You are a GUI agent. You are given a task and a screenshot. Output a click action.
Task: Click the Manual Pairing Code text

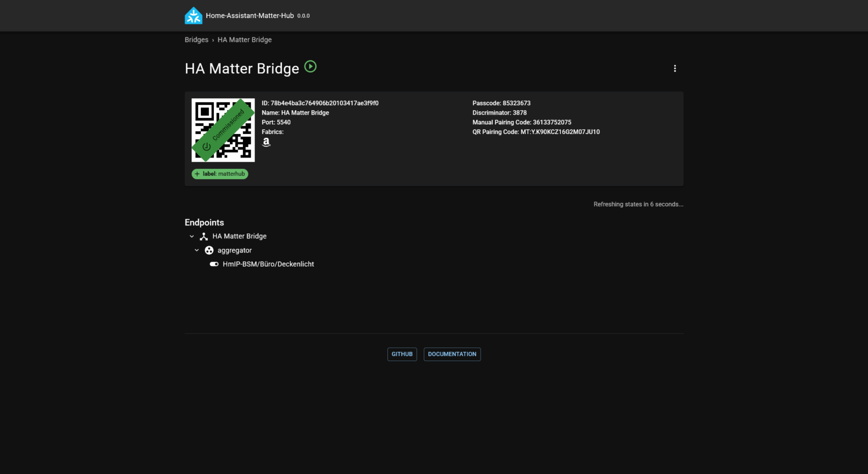pyautogui.click(x=521, y=123)
